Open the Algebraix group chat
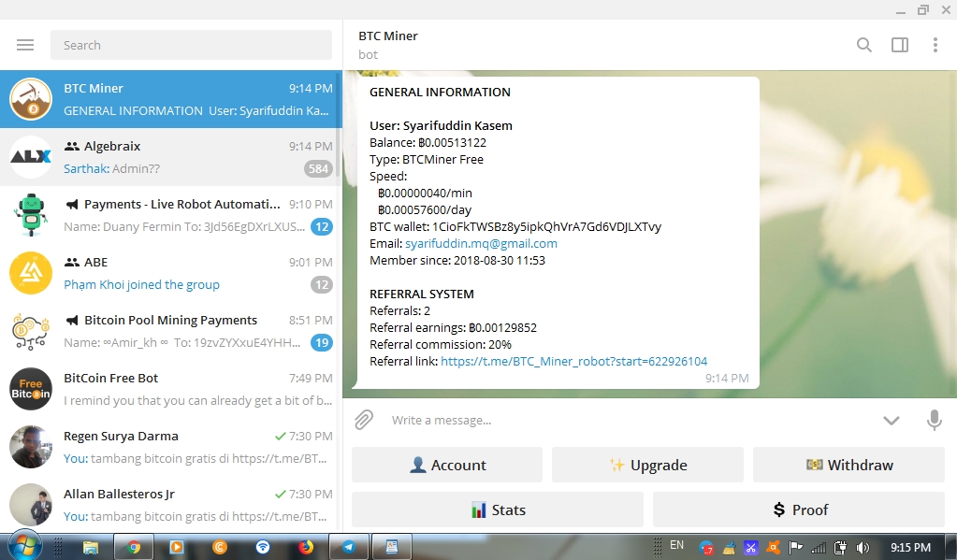This screenshot has height=560, width=957. tap(171, 157)
